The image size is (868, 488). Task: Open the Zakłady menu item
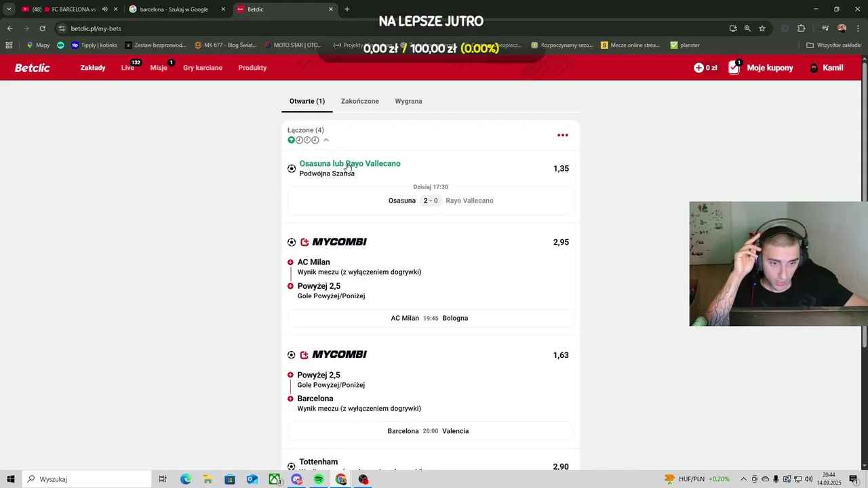point(93,68)
